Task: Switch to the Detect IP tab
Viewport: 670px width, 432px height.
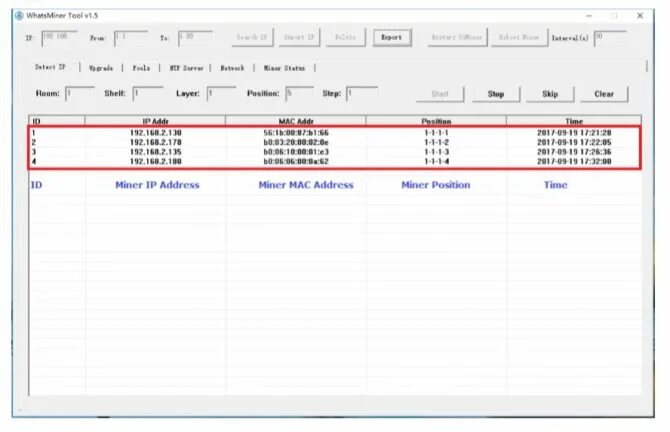Action: pos(50,68)
